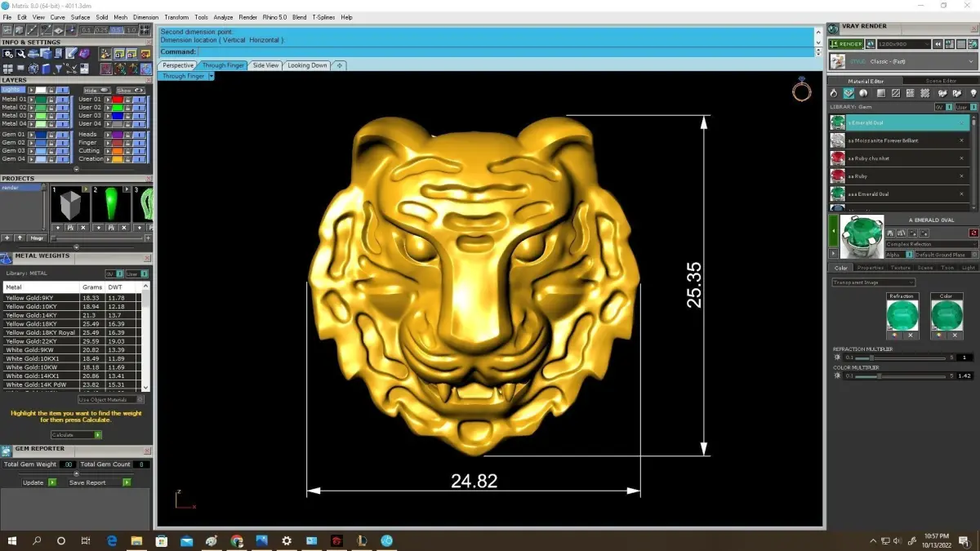Click the User 01 red color swatch
The height and width of the screenshot is (551, 980).
click(117, 99)
